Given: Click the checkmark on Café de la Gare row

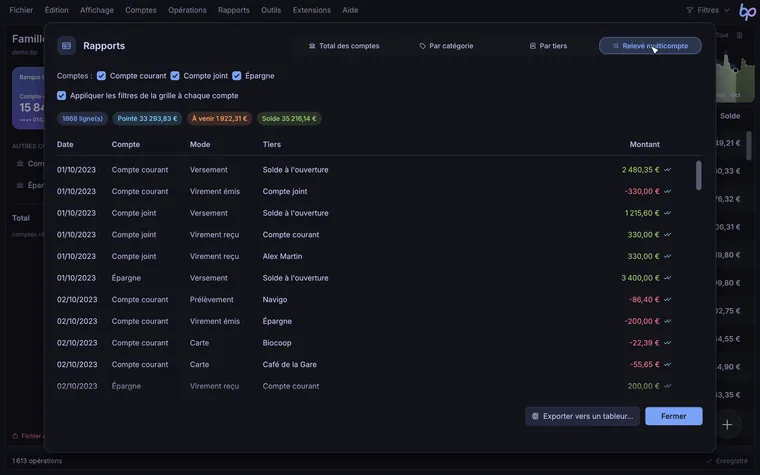Looking at the screenshot, I should 667,364.
